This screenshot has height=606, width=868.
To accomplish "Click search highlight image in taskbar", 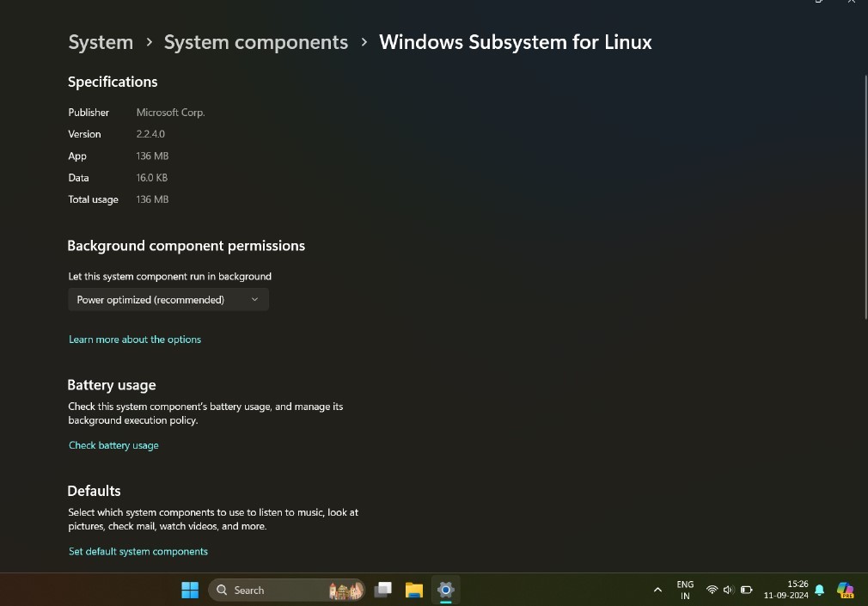I will pyautogui.click(x=346, y=591).
